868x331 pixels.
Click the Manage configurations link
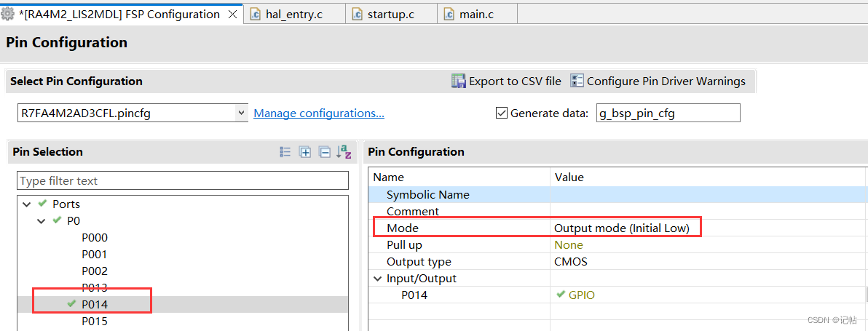click(x=318, y=113)
